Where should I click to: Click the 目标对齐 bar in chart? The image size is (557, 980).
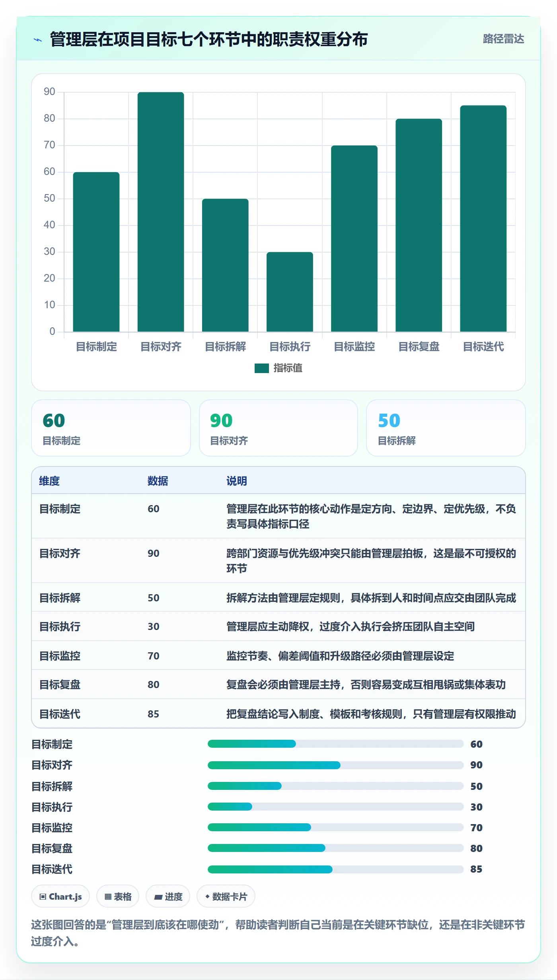161,212
